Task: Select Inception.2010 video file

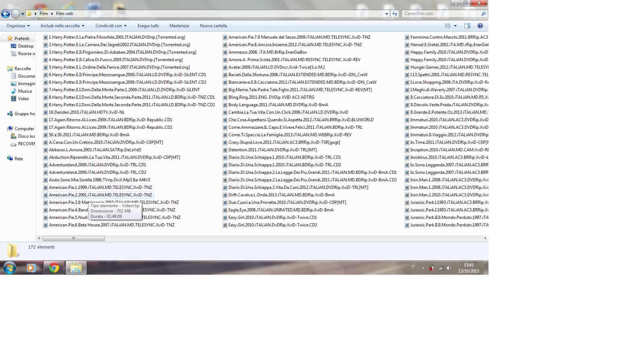Action: pyautogui.click(x=449, y=150)
